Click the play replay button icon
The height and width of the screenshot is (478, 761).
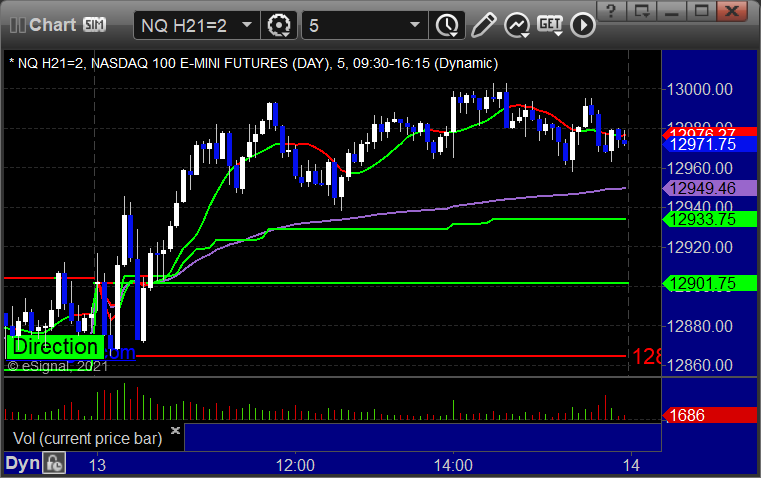click(582, 25)
